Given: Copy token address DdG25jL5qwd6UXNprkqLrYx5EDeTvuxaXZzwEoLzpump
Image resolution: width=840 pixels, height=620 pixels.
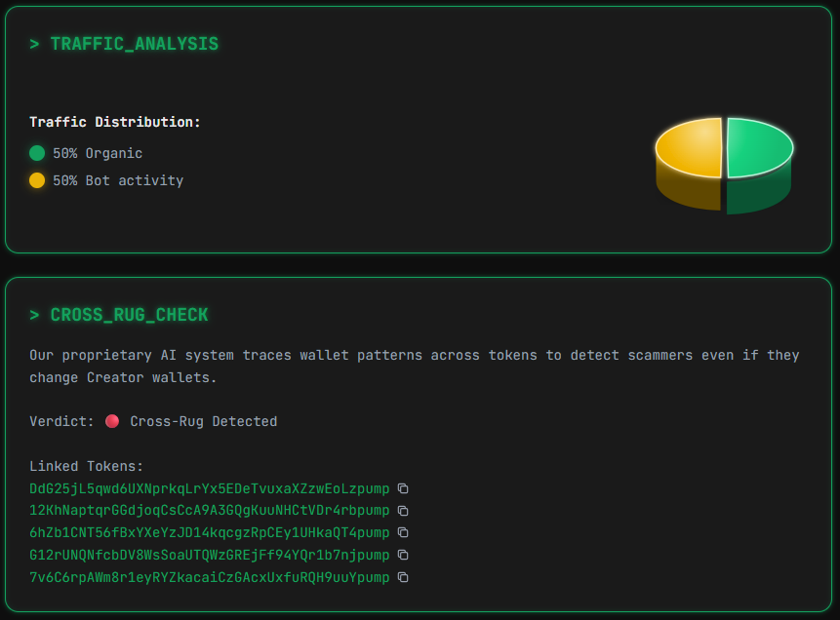Looking at the screenshot, I should [x=403, y=488].
